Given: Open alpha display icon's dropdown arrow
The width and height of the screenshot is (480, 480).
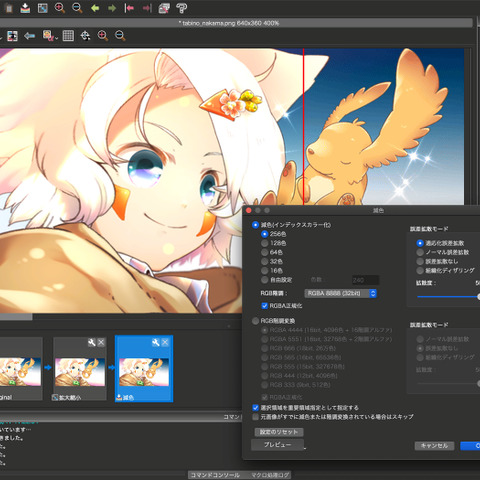Looking at the screenshot, I should click(x=56, y=38).
